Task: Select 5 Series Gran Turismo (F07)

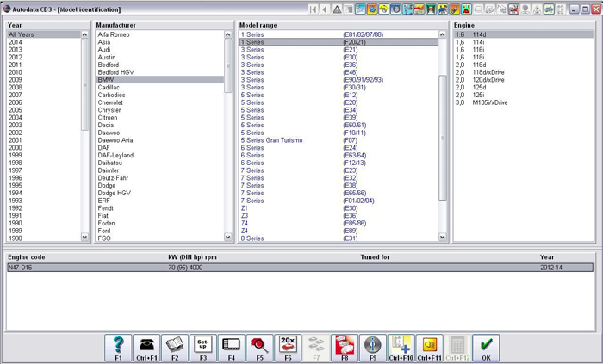Action: pyautogui.click(x=339, y=140)
